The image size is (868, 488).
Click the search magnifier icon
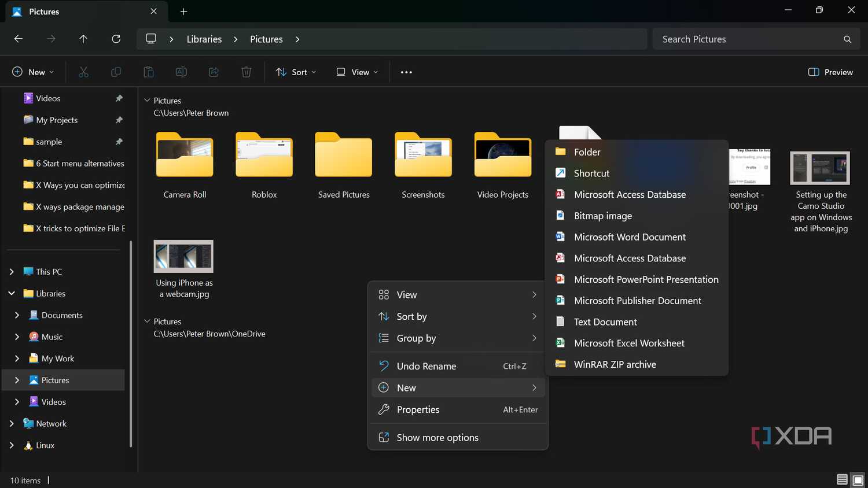pyautogui.click(x=847, y=39)
